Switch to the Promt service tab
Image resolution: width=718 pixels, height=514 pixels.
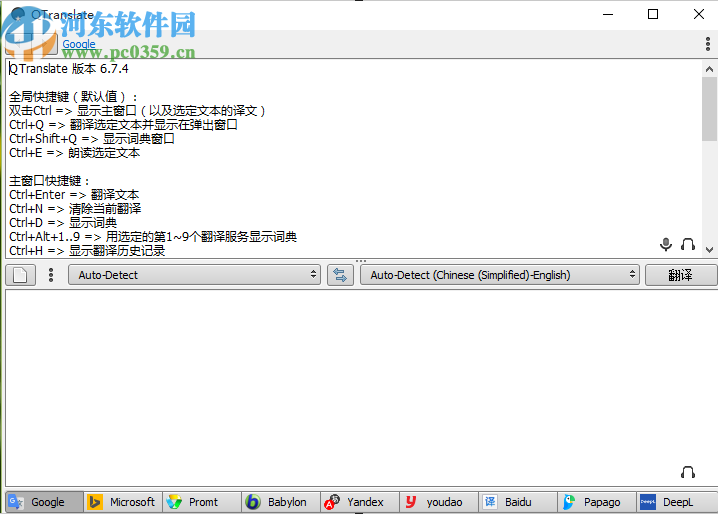point(201,502)
